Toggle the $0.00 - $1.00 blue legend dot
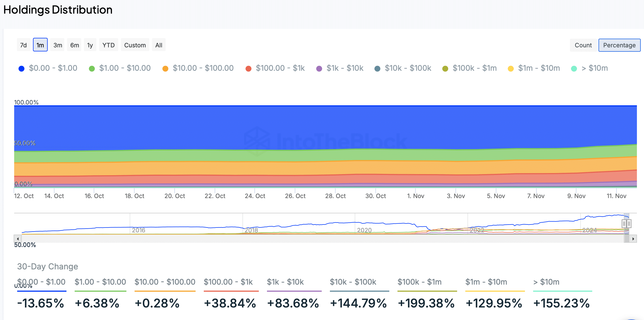This screenshot has width=644, height=320. pos(21,69)
